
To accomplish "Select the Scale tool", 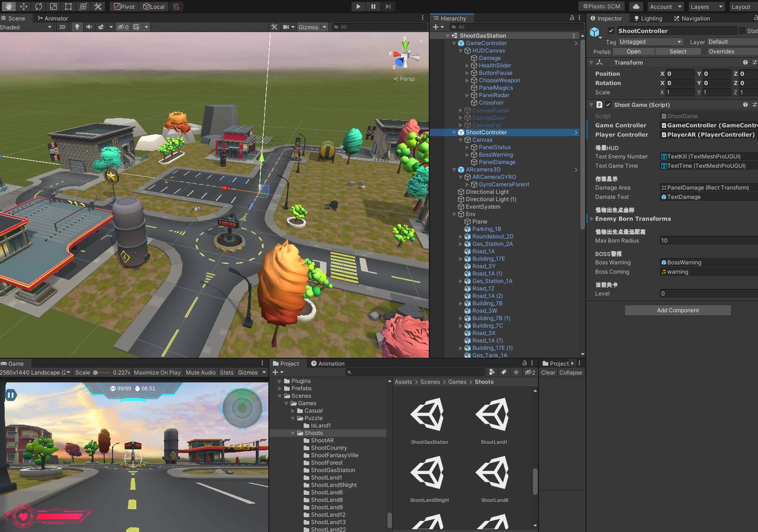I will click(53, 7).
